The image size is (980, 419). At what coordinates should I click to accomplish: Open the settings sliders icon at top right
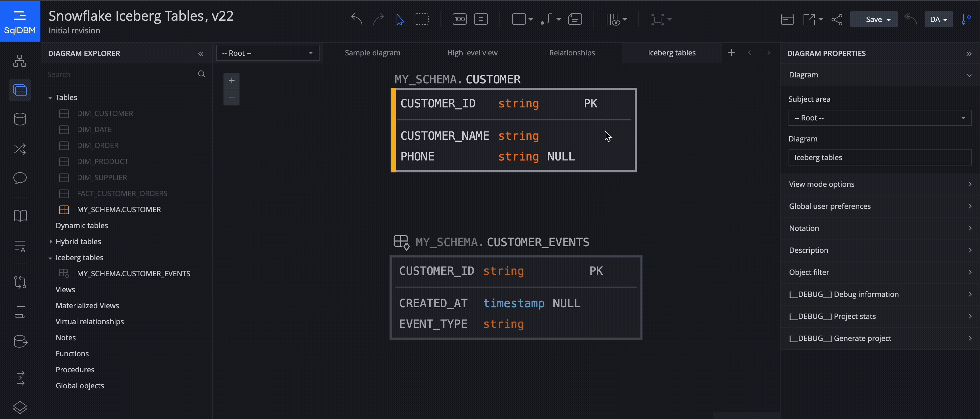click(966, 19)
